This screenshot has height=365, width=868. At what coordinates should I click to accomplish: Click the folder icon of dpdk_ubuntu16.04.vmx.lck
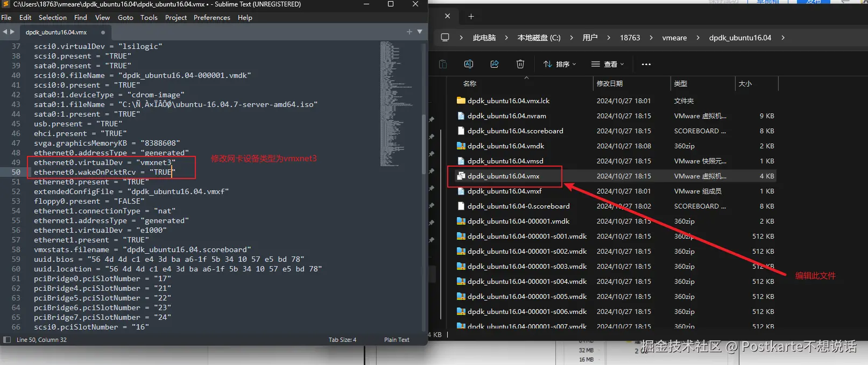point(461,101)
